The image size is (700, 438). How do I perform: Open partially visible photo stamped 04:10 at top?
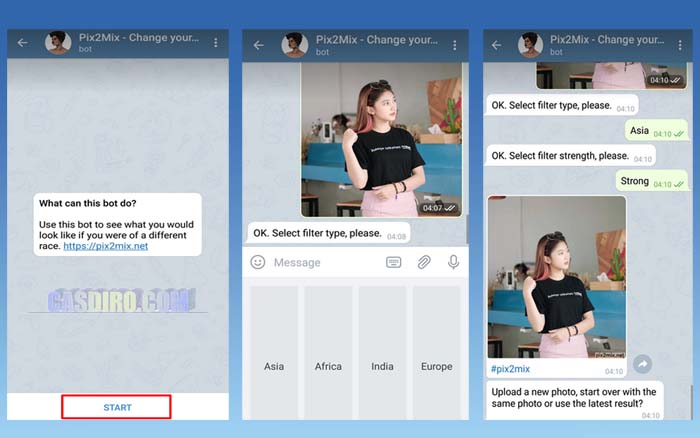coord(611,75)
